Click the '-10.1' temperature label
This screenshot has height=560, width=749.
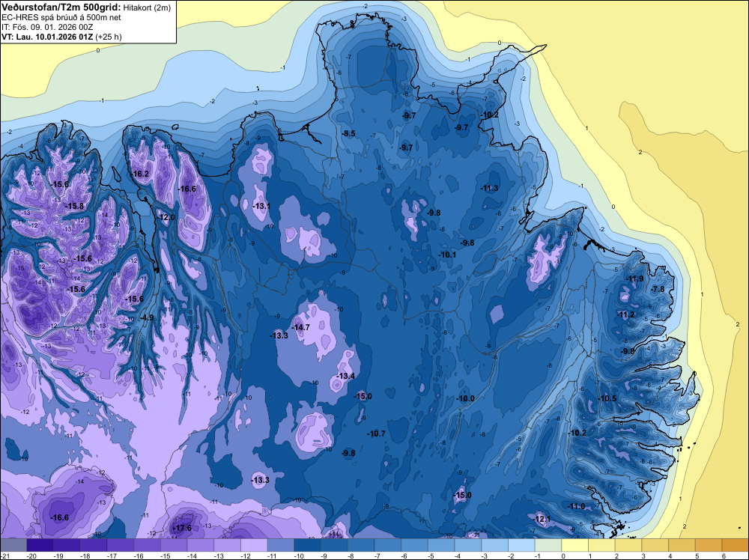tap(447, 255)
